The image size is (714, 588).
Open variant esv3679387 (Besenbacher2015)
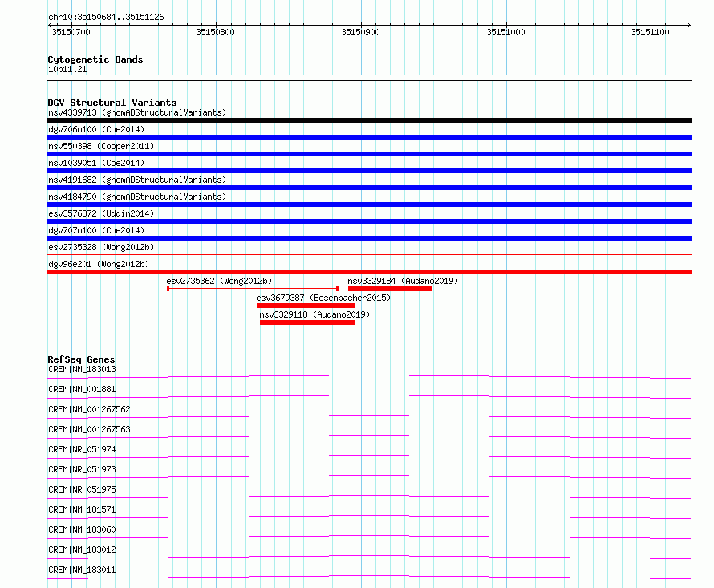tap(323, 298)
